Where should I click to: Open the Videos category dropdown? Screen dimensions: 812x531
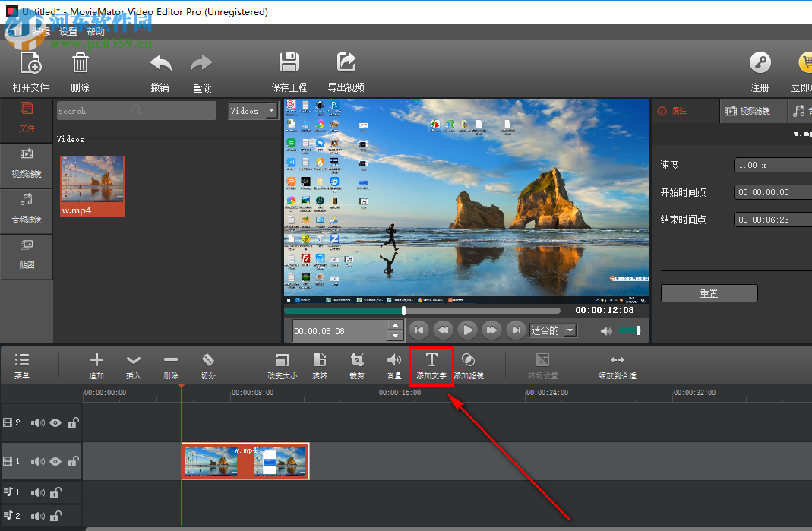pyautogui.click(x=253, y=110)
